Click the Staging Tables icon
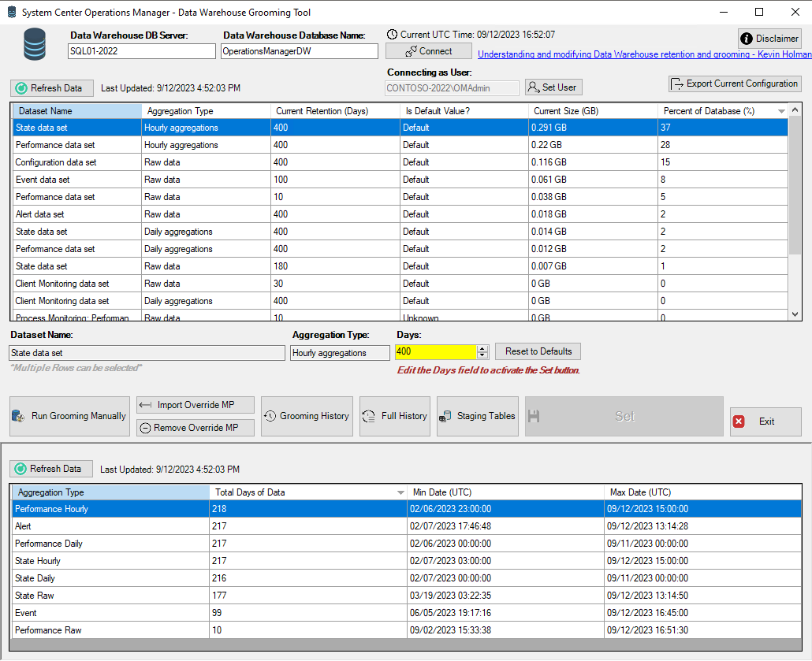Screen dimensions: 812x661 click(x=445, y=416)
